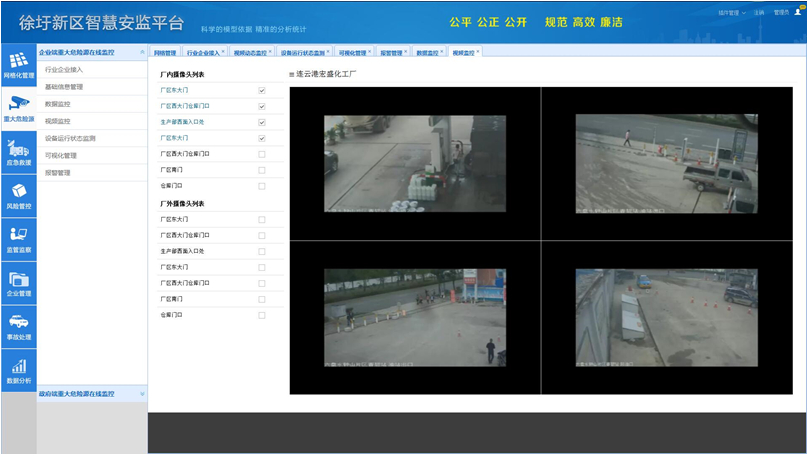Expand the 政府端重大危险源在线监控 panel
This screenshot has width=808, height=455.
pyautogui.click(x=142, y=394)
